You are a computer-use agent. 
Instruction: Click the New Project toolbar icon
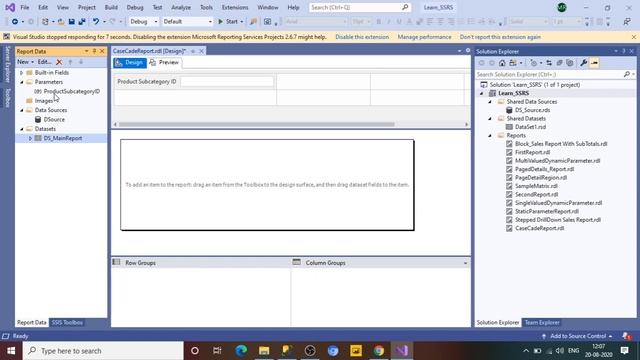point(45,22)
